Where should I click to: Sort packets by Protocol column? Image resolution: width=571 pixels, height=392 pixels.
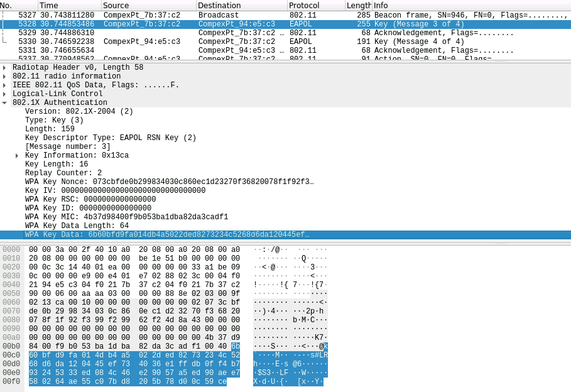[x=316, y=6]
